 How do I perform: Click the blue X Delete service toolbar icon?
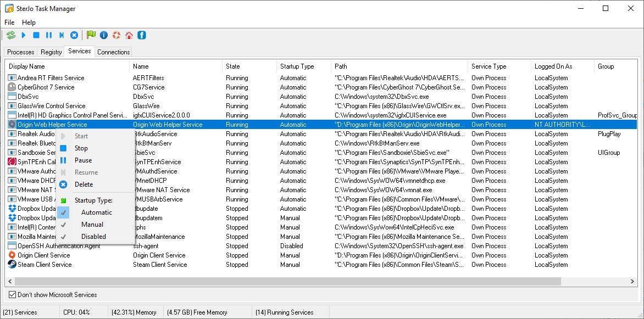74,35
